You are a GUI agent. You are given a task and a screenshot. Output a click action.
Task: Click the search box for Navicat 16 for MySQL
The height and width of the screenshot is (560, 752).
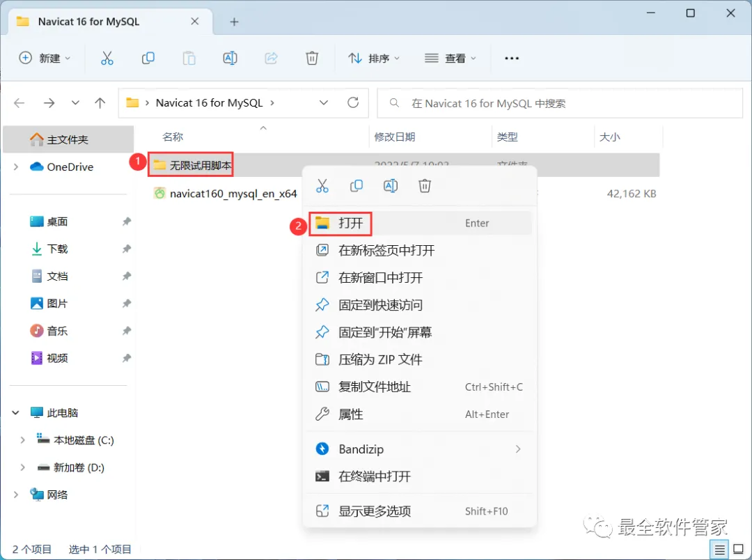pyautogui.click(x=560, y=103)
